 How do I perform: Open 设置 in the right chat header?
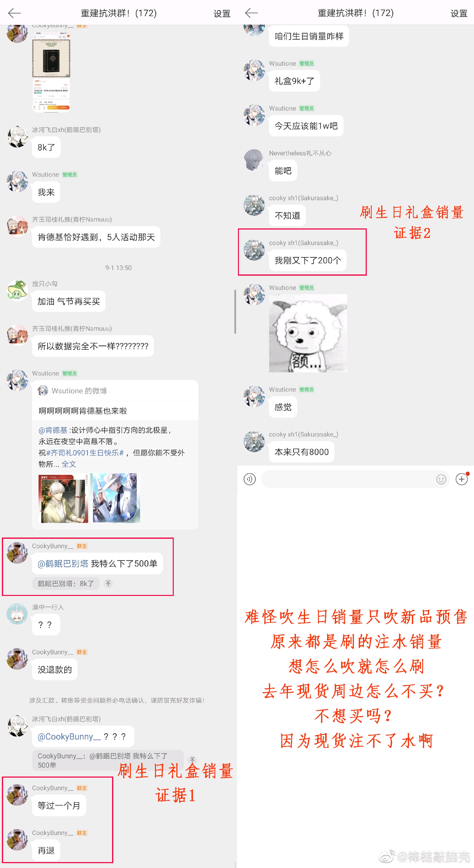click(459, 14)
